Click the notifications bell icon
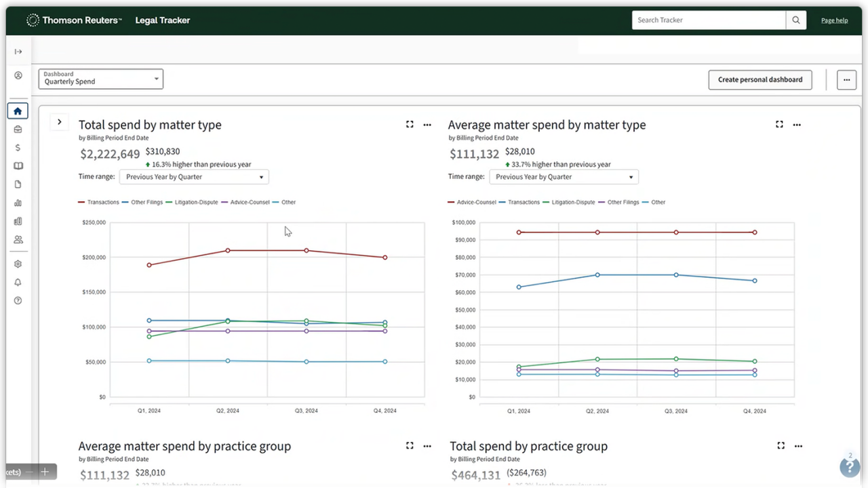868x488 pixels. 18,283
